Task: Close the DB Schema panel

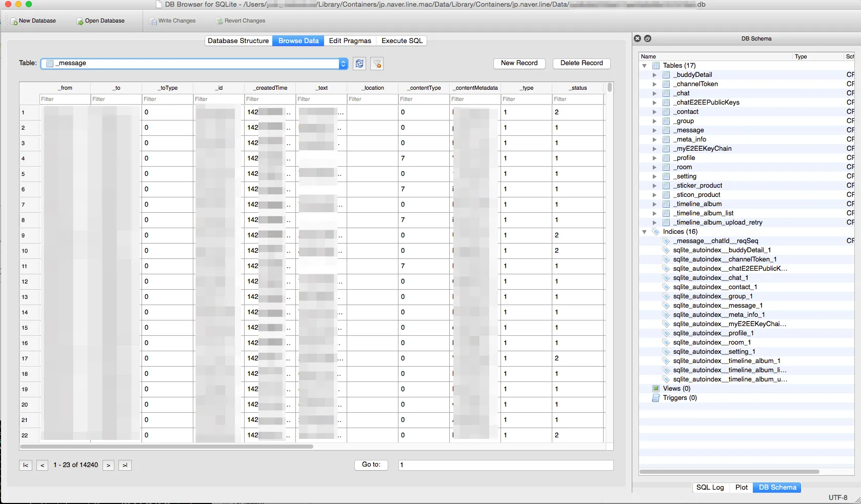Action: tap(637, 38)
